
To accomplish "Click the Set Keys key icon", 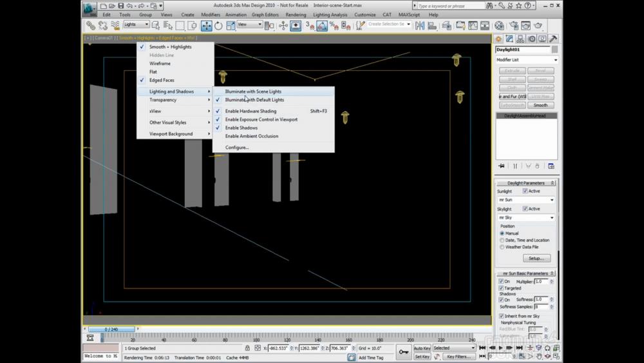I will (x=404, y=352).
